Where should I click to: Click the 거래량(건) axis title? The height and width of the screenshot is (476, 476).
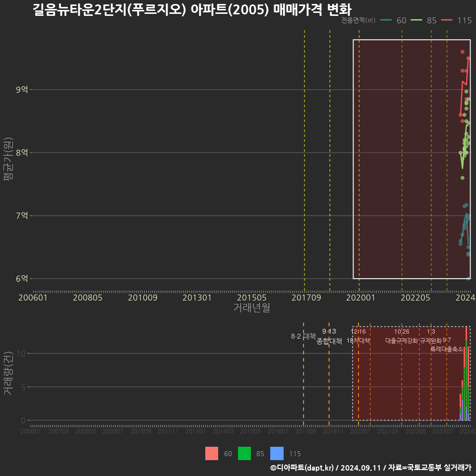tap(8, 373)
